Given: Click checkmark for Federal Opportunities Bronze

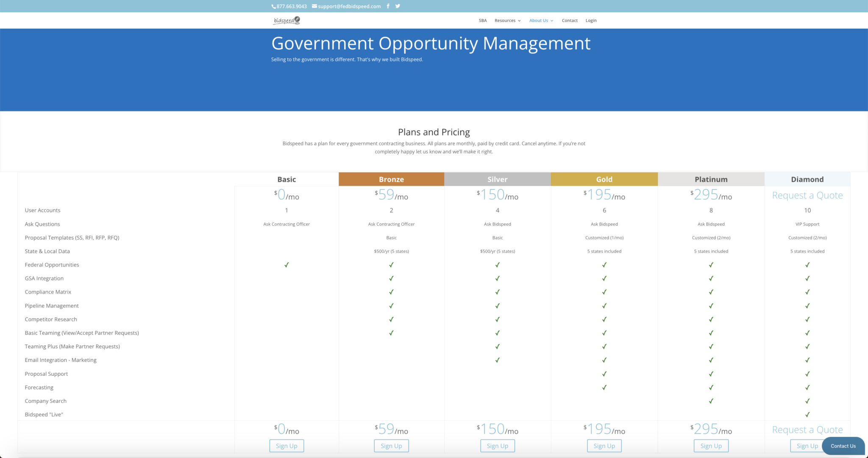Looking at the screenshot, I should tap(391, 264).
